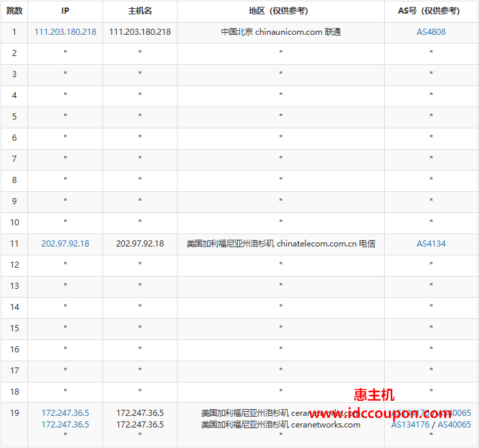The height and width of the screenshot is (448, 479).
Task: Select the hostname text 111.203.180.218
Action: (x=140, y=32)
